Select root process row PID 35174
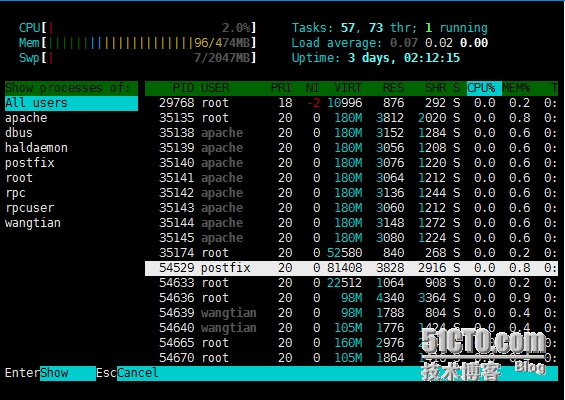Image resolution: width=565 pixels, height=400 pixels. (351, 253)
